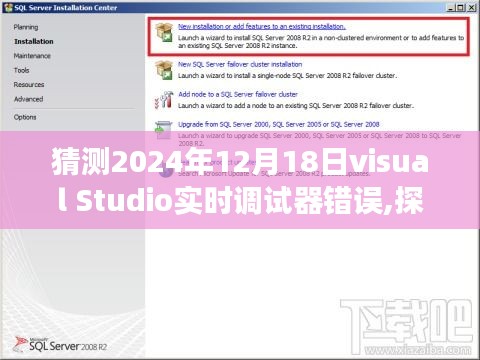Go to the Advanced category
This screenshot has width=480, height=360.
(28, 99)
